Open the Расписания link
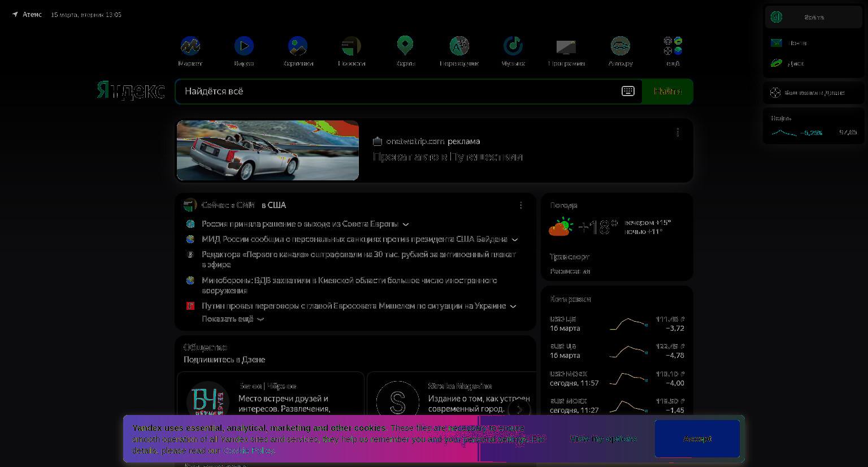The height and width of the screenshot is (467, 868). (570, 271)
